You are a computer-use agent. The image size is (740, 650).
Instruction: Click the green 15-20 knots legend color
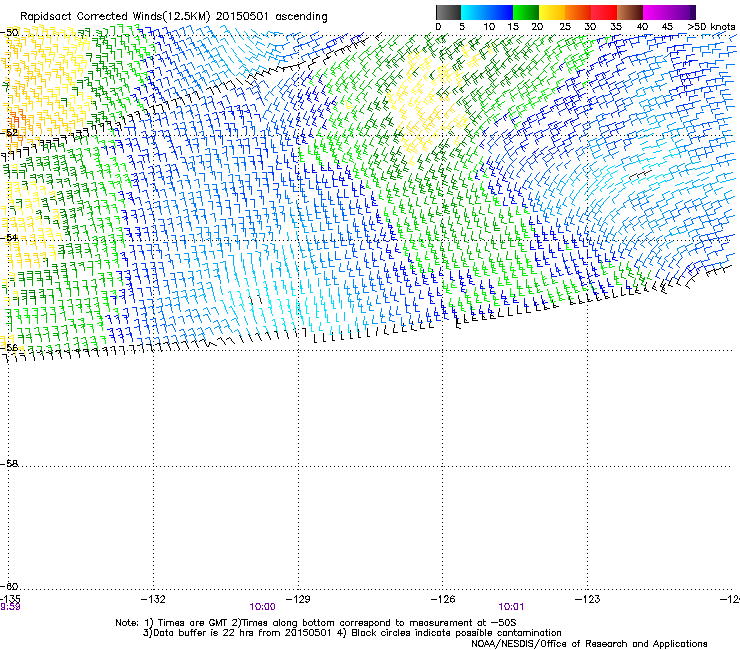[x=526, y=12]
